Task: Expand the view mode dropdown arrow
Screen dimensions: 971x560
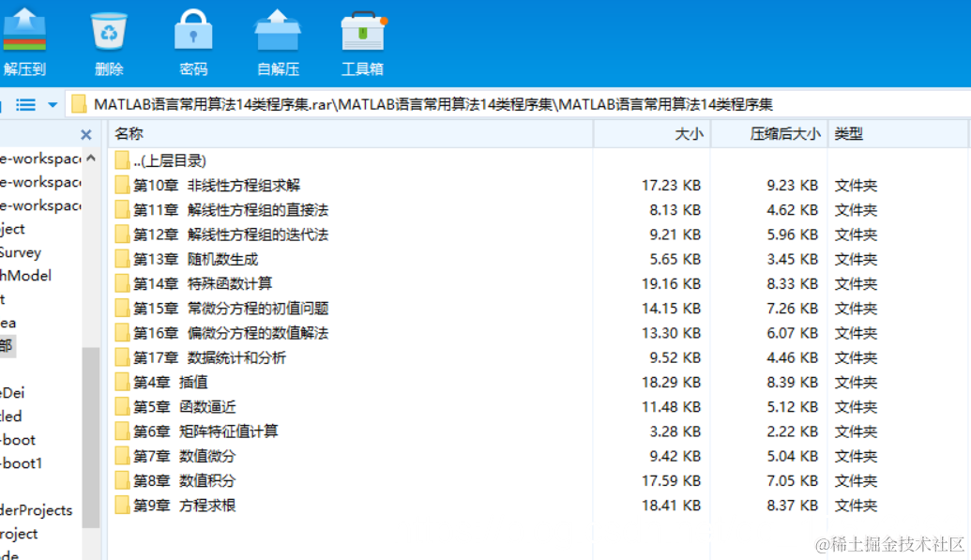Action: pos(53,105)
